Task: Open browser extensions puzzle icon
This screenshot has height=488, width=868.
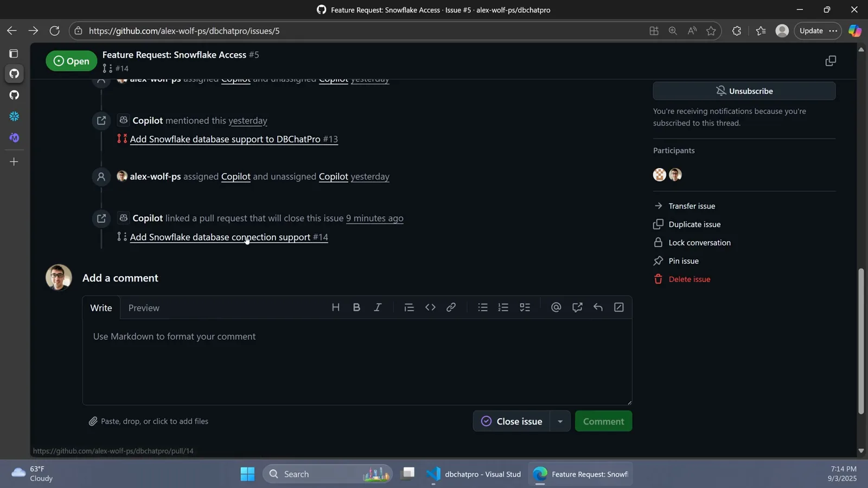Action: (x=736, y=31)
